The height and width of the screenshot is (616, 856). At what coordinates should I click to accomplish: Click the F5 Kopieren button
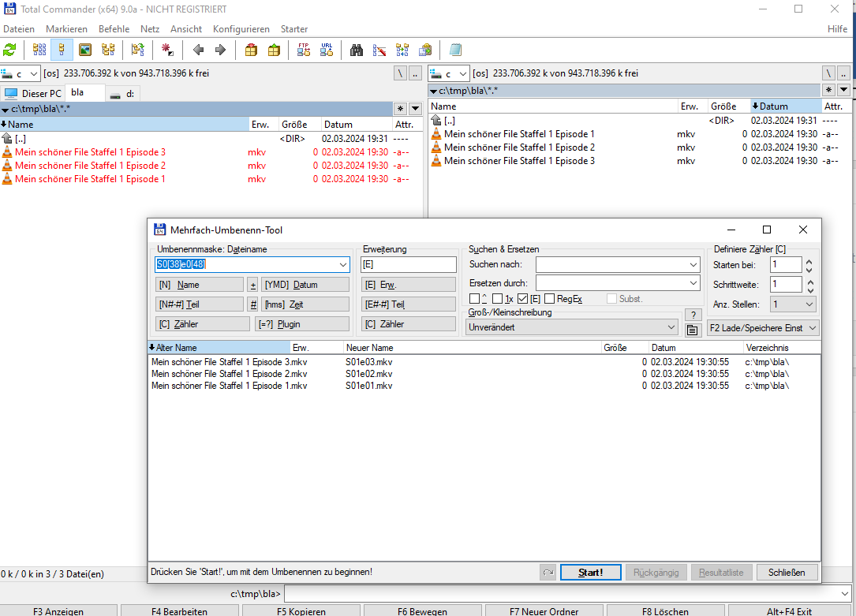[x=301, y=611]
